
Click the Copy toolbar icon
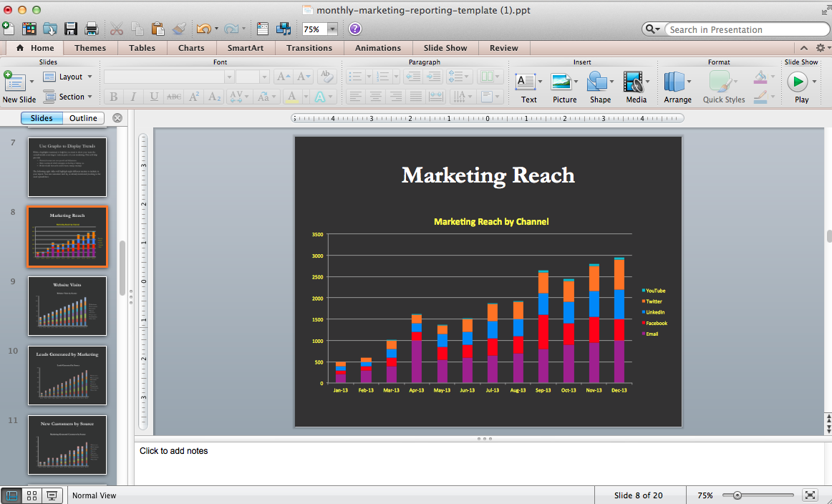(x=137, y=29)
